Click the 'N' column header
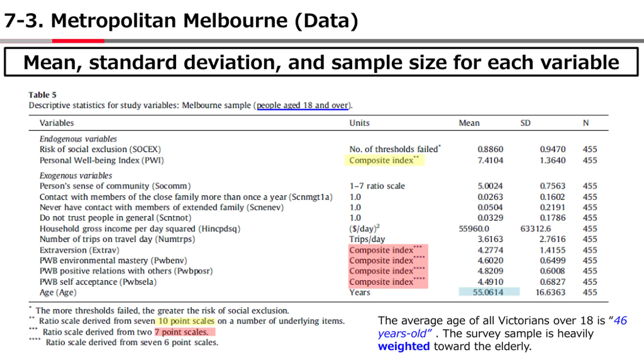This screenshot has width=644, height=362. [586, 123]
